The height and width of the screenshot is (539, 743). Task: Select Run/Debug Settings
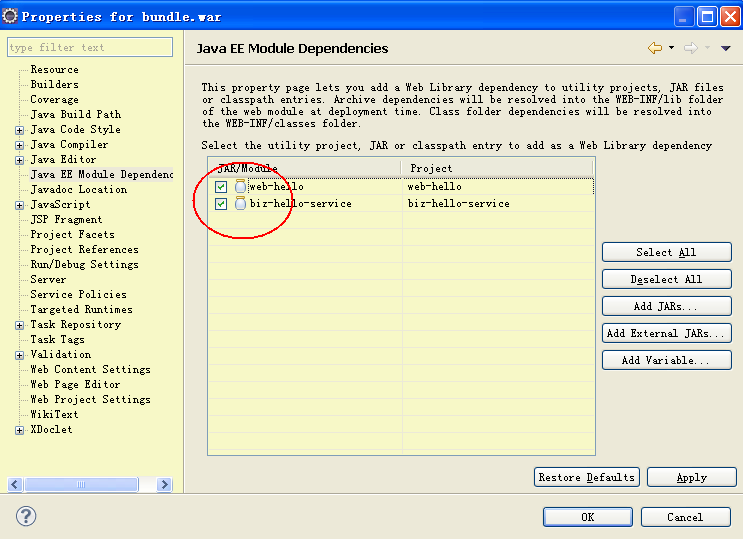[84, 265]
